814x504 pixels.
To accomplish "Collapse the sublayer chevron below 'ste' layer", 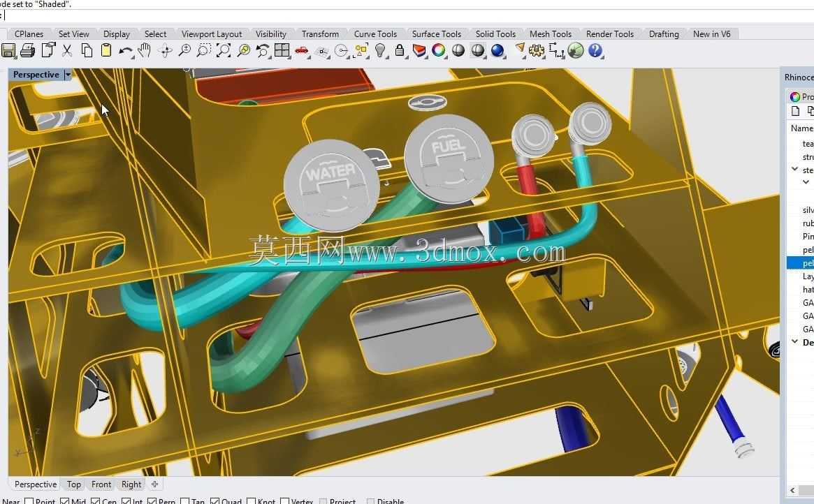I will tap(806, 182).
